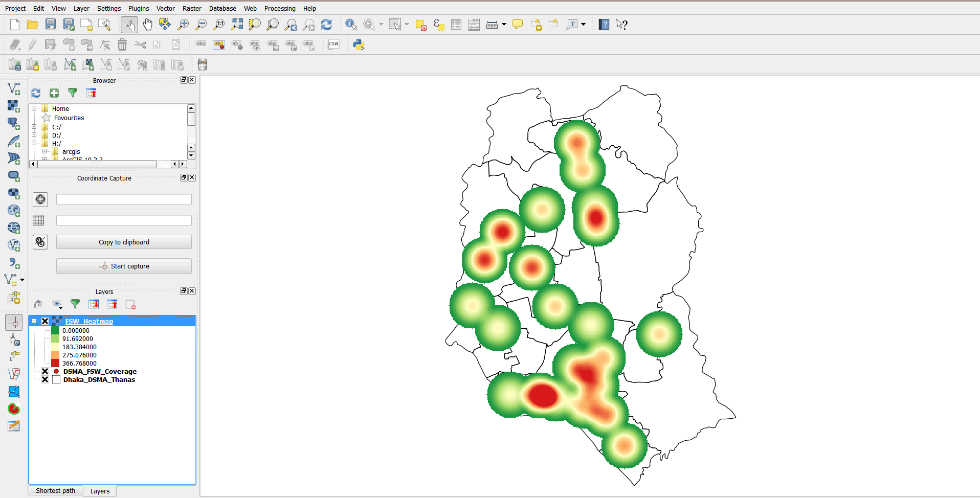Open the Processing menu
Viewport: 980px width, 498px height.
pyautogui.click(x=280, y=8)
